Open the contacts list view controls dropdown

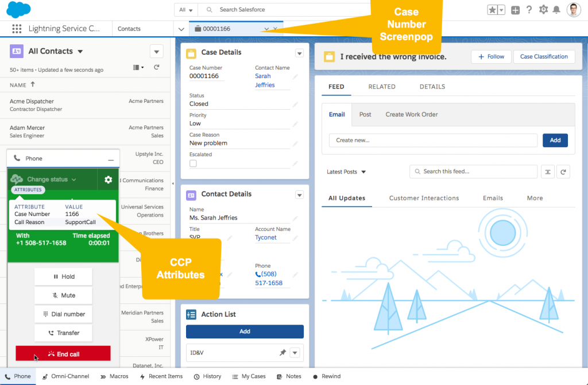click(x=156, y=51)
